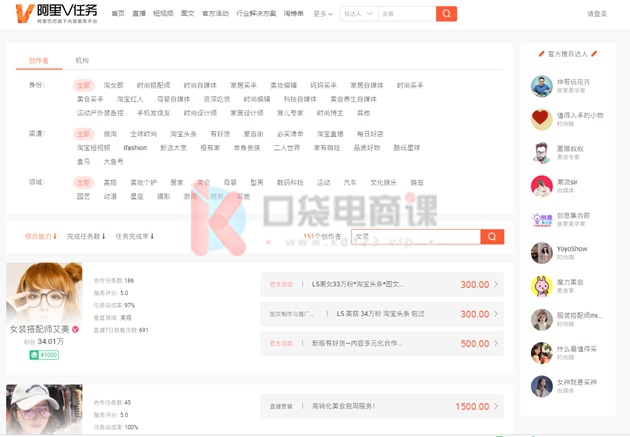
Task: Sort by 综合能力 descending
Action: 41,236
